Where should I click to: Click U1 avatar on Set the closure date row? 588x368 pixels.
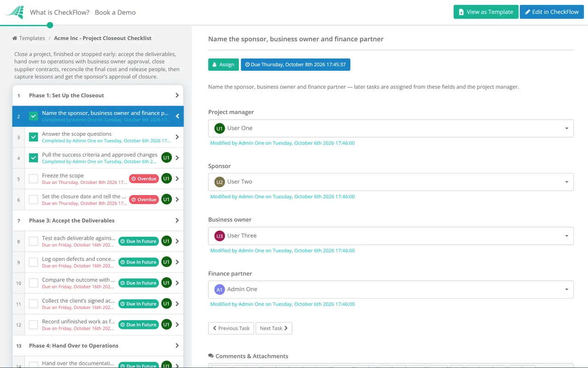pos(166,200)
